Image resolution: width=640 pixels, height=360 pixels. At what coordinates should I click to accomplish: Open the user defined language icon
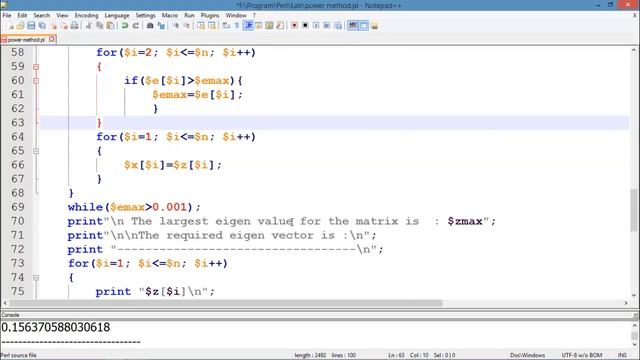pyautogui.click(x=259, y=26)
